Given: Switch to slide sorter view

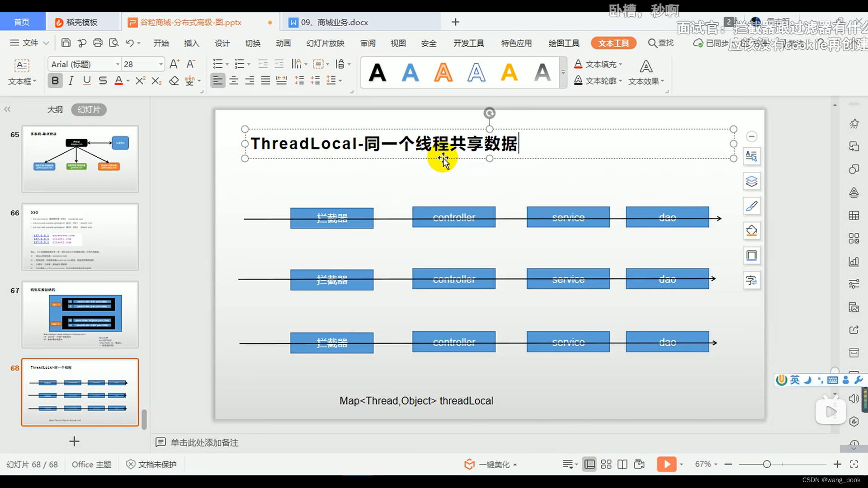Looking at the screenshot, I should coord(606,464).
